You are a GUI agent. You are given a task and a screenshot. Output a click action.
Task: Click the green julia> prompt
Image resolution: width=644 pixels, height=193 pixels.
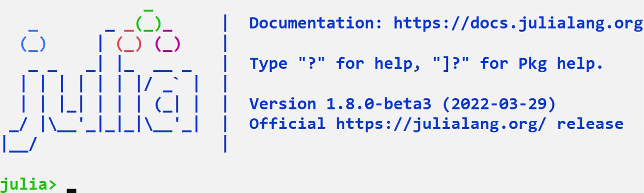pos(28,185)
